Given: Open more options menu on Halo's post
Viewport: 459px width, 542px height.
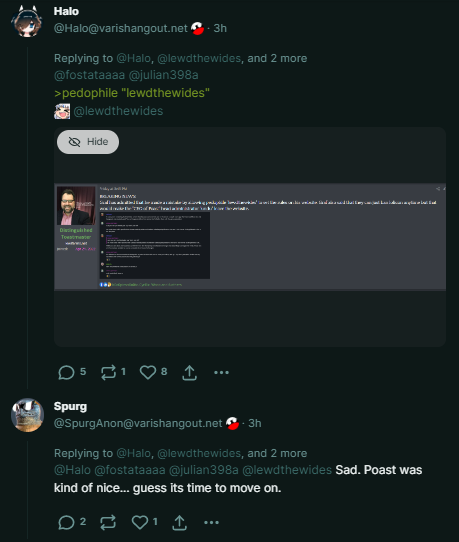Looking at the screenshot, I should tap(221, 372).
